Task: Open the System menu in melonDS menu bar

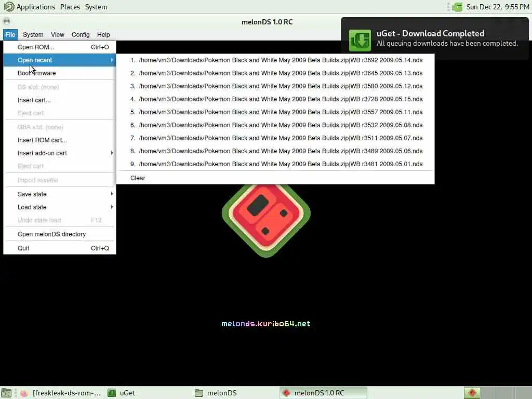Action: click(33, 35)
